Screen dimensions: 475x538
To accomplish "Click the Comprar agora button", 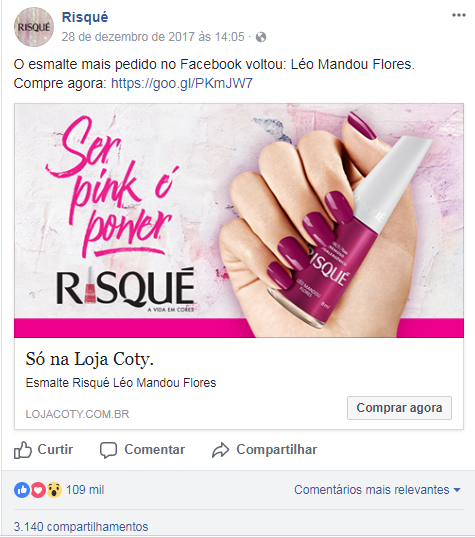I will click(x=399, y=408).
